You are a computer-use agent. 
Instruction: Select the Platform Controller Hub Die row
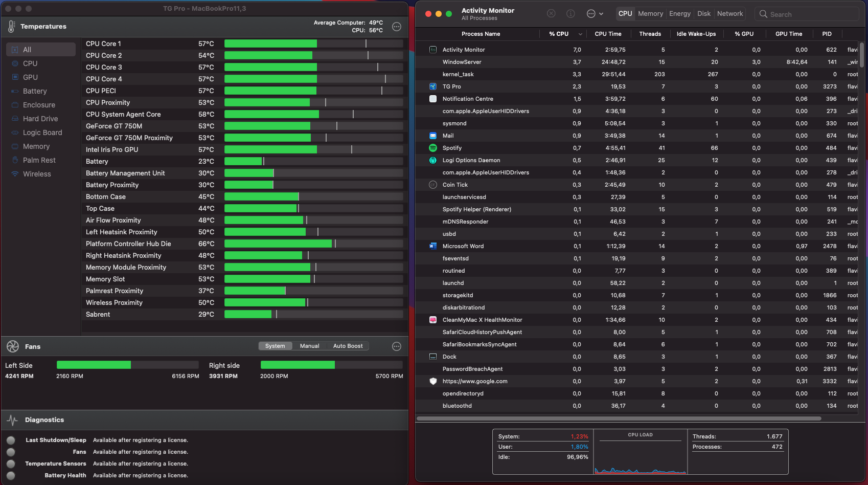click(x=244, y=244)
